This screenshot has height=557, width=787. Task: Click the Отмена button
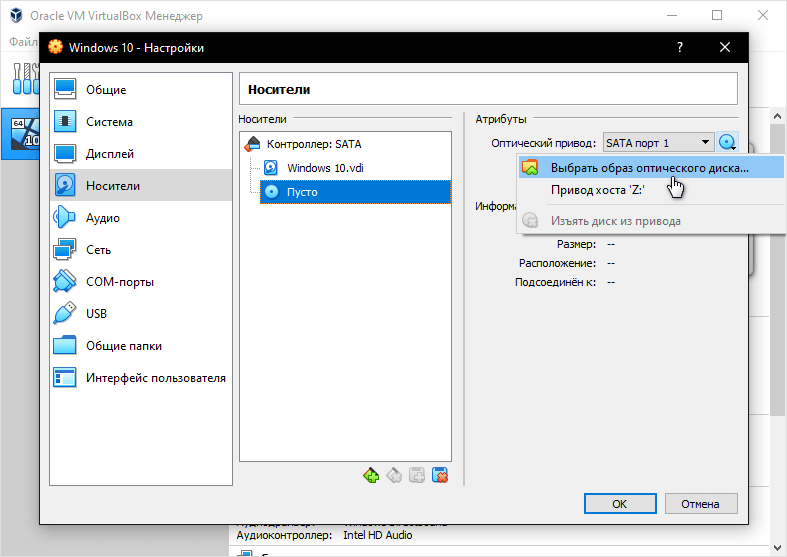click(x=701, y=504)
